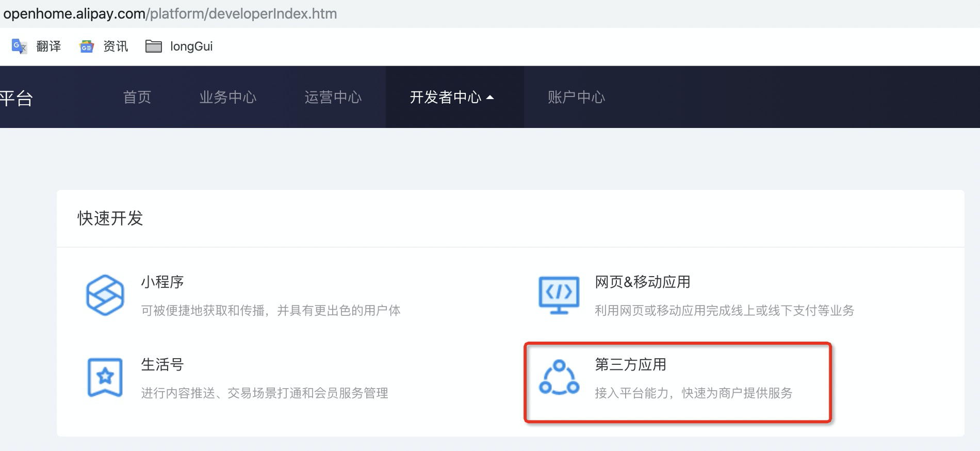Click description 接入平台能力，快速为商户提供服务
This screenshot has height=451, width=980.
click(694, 393)
